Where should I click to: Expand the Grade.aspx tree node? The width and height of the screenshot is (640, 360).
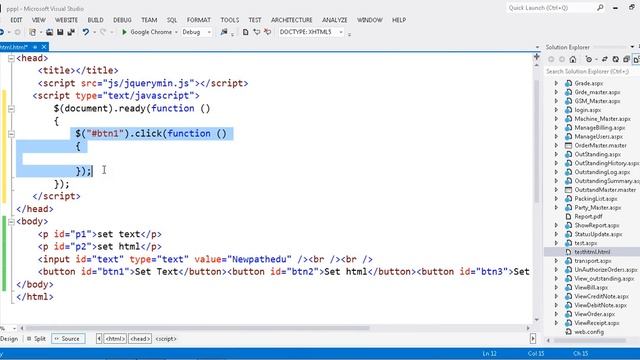pyautogui.click(x=556, y=83)
